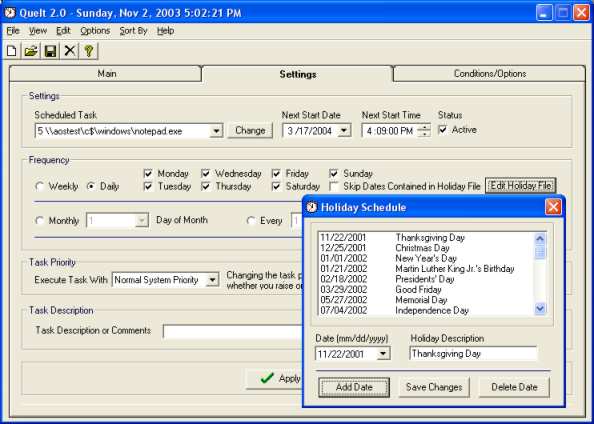Select the New Year's Day holiday entry
This screenshot has width=594, height=424.
pyautogui.click(x=426, y=258)
